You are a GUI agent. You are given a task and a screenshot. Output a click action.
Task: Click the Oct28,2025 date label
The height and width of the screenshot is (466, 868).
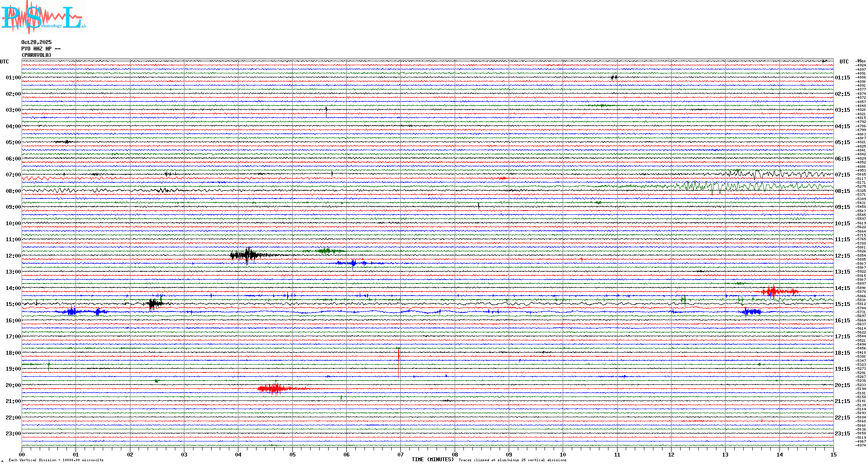tap(36, 42)
